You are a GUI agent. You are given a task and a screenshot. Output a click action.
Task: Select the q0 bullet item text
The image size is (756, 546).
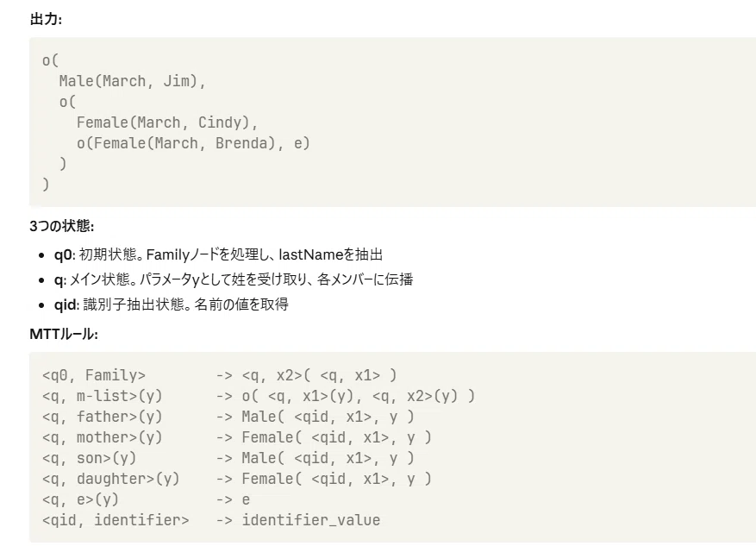click(218, 254)
